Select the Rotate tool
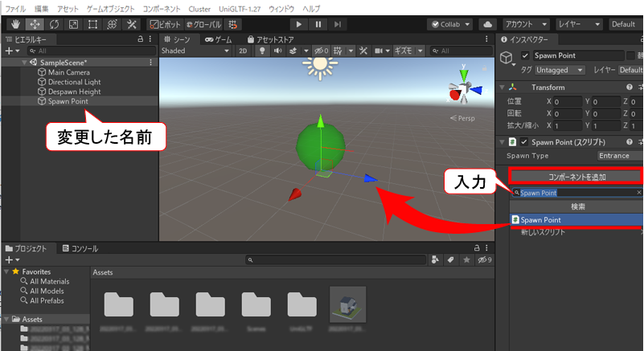The height and width of the screenshot is (351, 644). (x=53, y=25)
